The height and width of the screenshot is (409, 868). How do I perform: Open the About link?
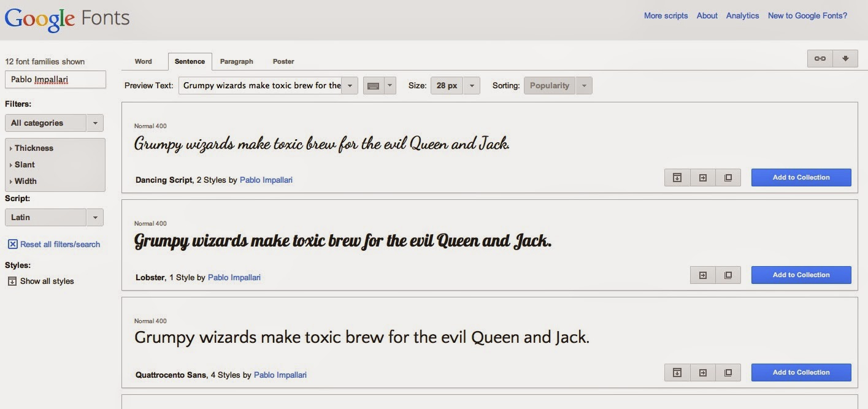tap(707, 16)
